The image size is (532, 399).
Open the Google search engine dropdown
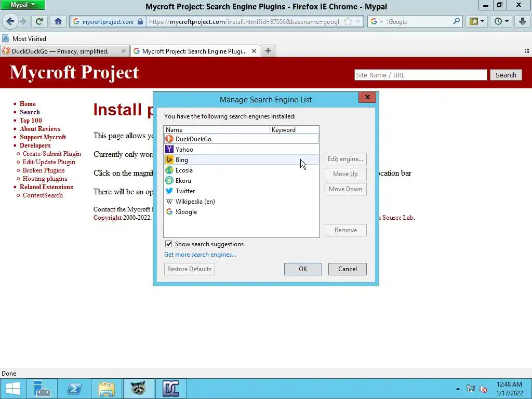coord(377,22)
